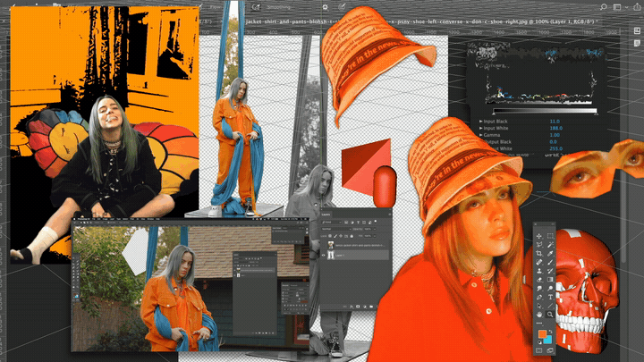Open the Fill slider arrow
644x362 pixels.
[375, 236]
